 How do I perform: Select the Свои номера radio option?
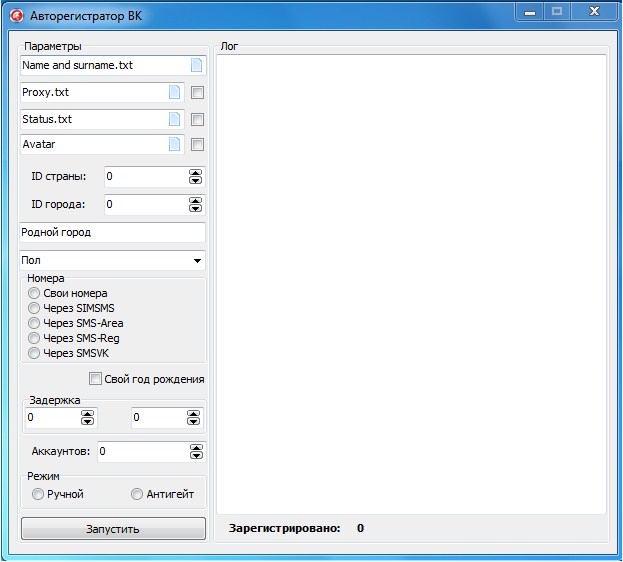[35, 293]
